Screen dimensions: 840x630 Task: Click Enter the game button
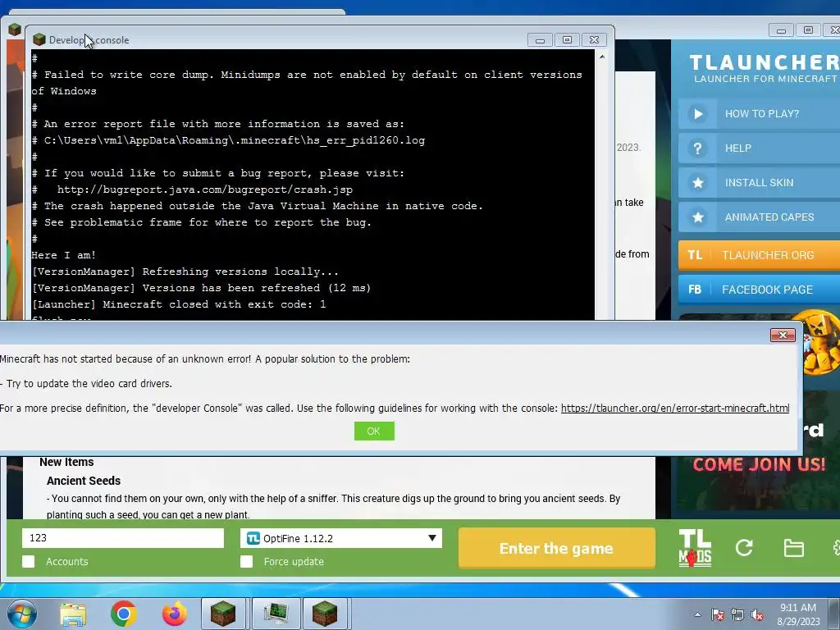[557, 548]
